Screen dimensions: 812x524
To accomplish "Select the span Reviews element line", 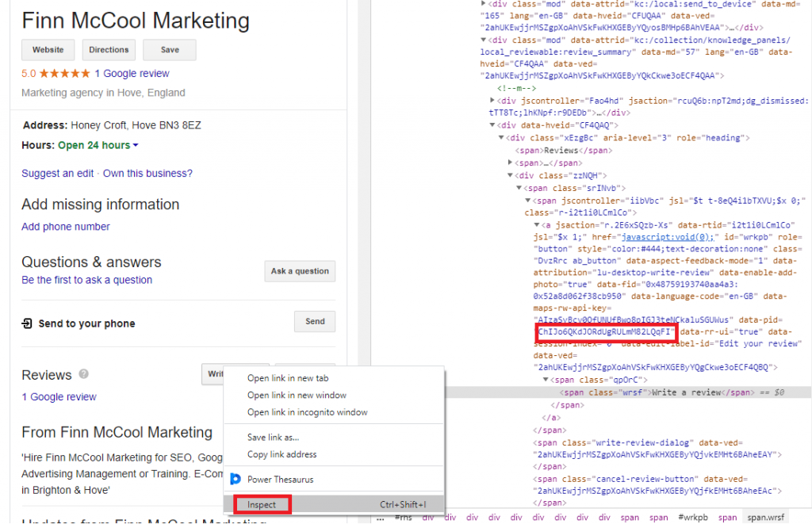I will tap(564, 151).
